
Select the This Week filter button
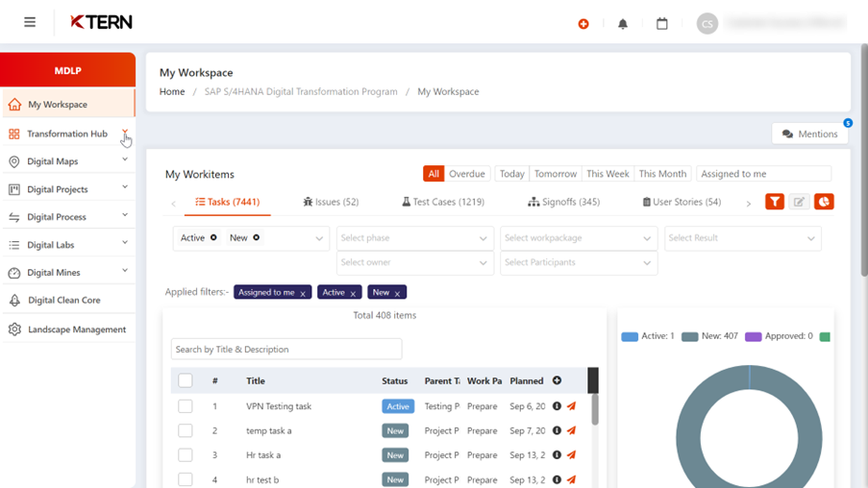(x=608, y=174)
